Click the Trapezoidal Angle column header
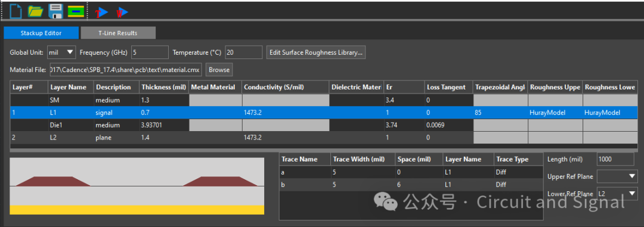Viewport: 644px width, 227px height. (500, 87)
